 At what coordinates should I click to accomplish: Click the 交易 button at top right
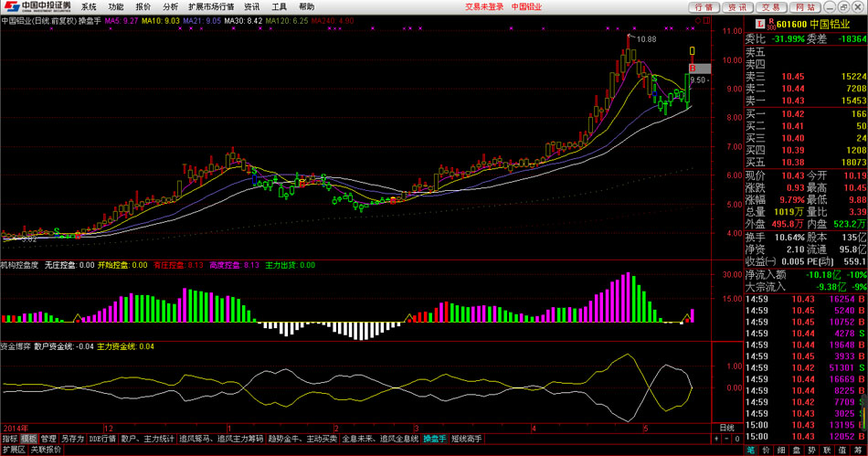tap(770, 7)
